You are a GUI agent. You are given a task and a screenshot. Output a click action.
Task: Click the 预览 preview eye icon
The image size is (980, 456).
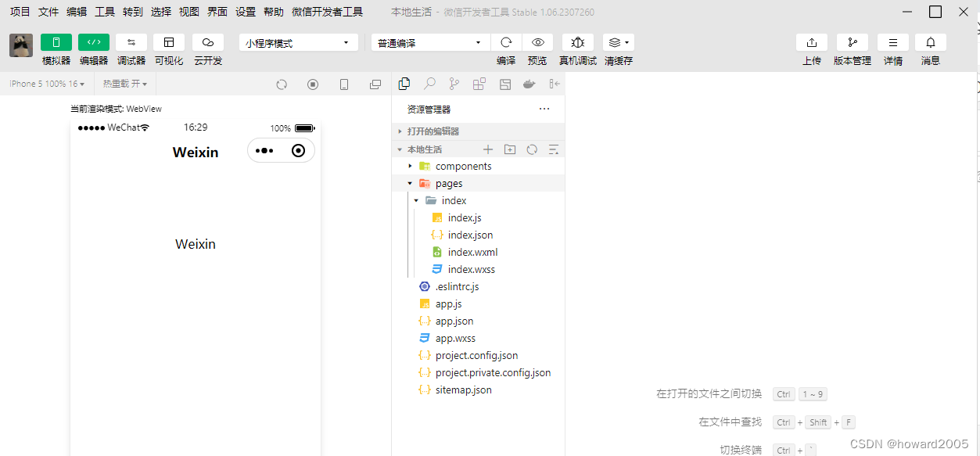537,42
